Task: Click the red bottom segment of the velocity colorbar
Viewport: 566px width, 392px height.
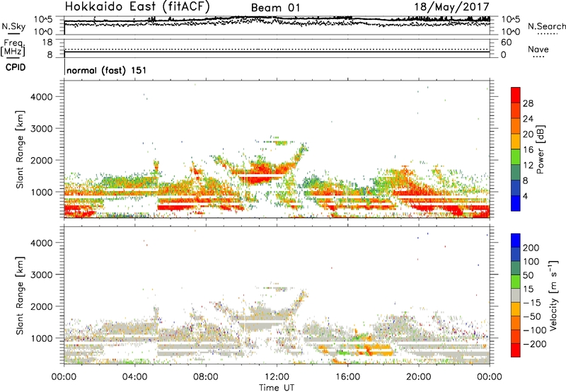Action: click(516, 350)
